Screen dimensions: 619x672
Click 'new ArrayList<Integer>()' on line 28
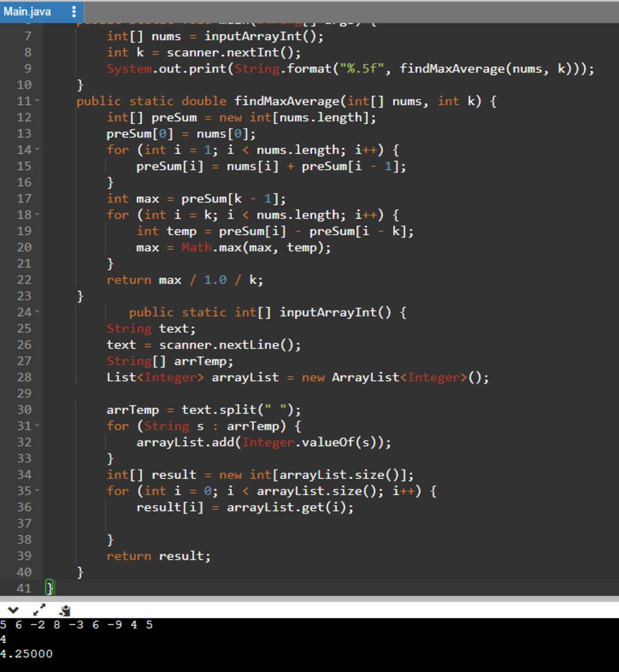(x=391, y=378)
